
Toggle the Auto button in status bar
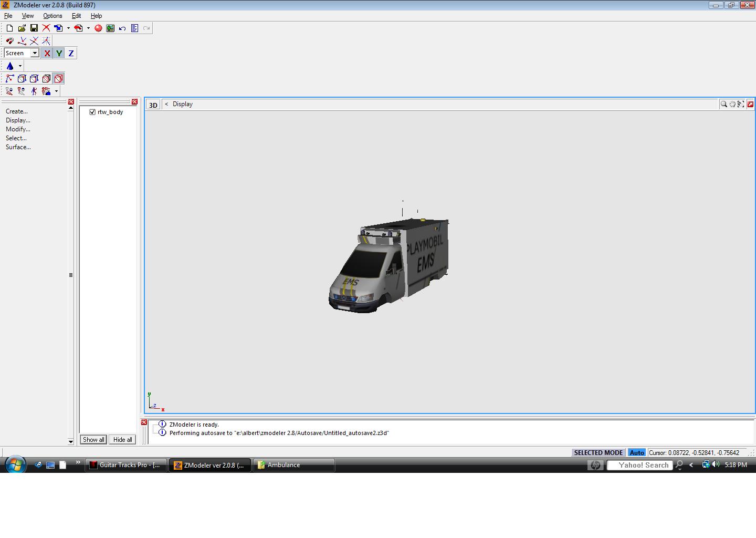pyautogui.click(x=637, y=452)
